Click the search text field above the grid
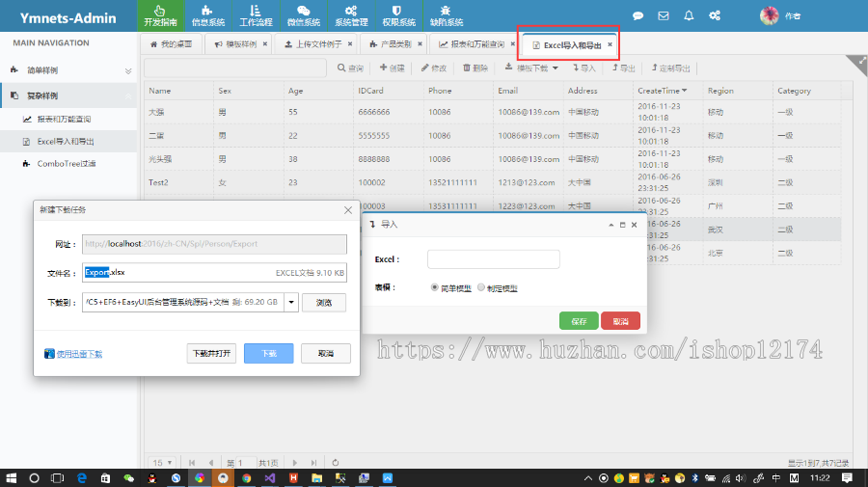Screen dimensions: 868x487 tap(234, 68)
